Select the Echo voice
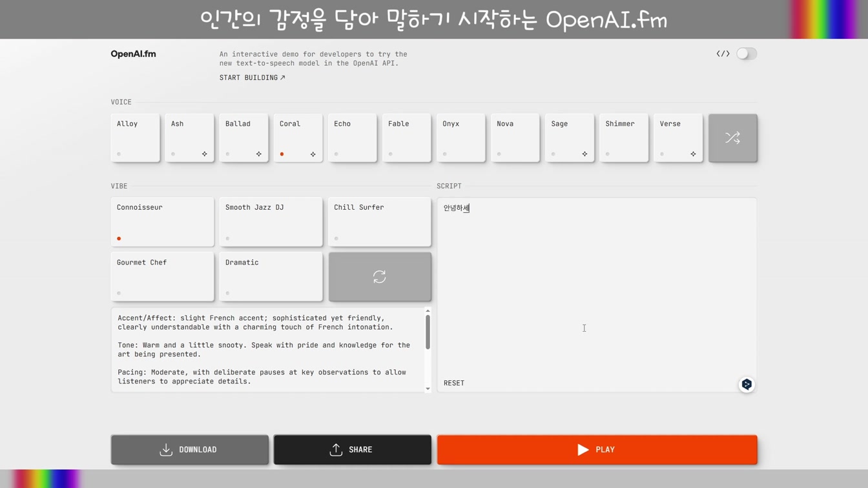 point(352,138)
